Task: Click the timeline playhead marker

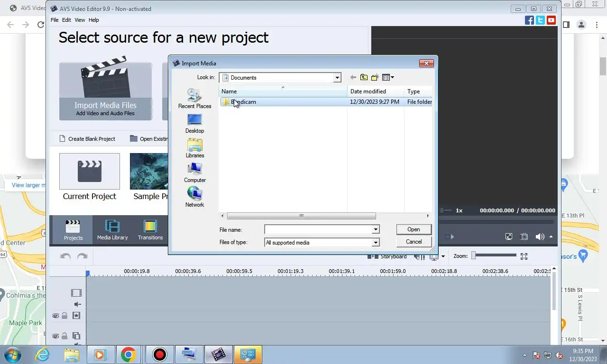Action: [88, 273]
